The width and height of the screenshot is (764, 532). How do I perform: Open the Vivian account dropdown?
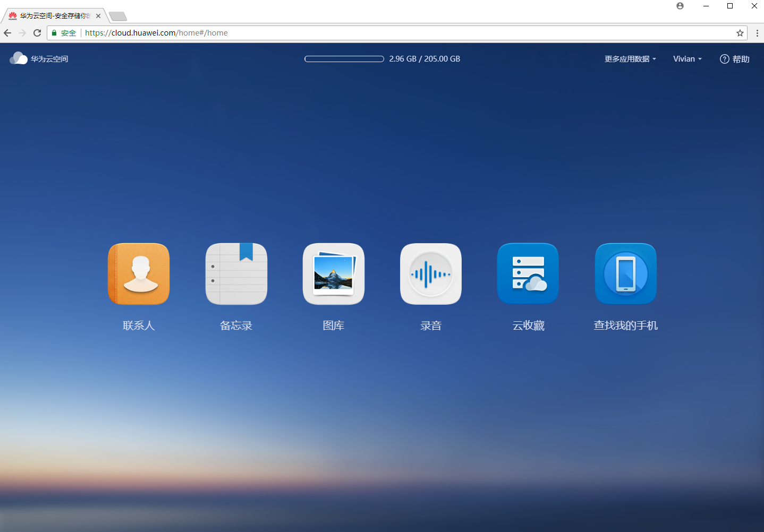[687, 59]
